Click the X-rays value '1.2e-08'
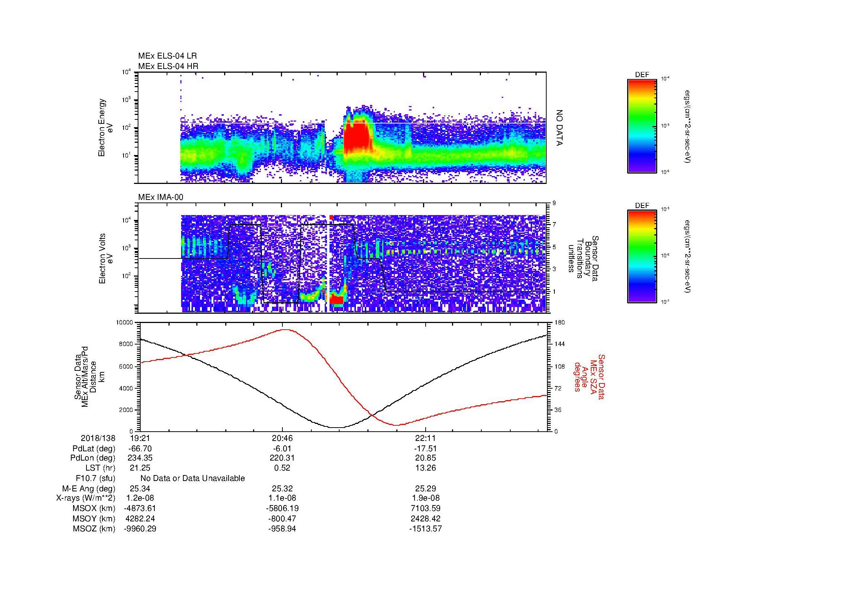The image size is (868, 613). pos(140,498)
